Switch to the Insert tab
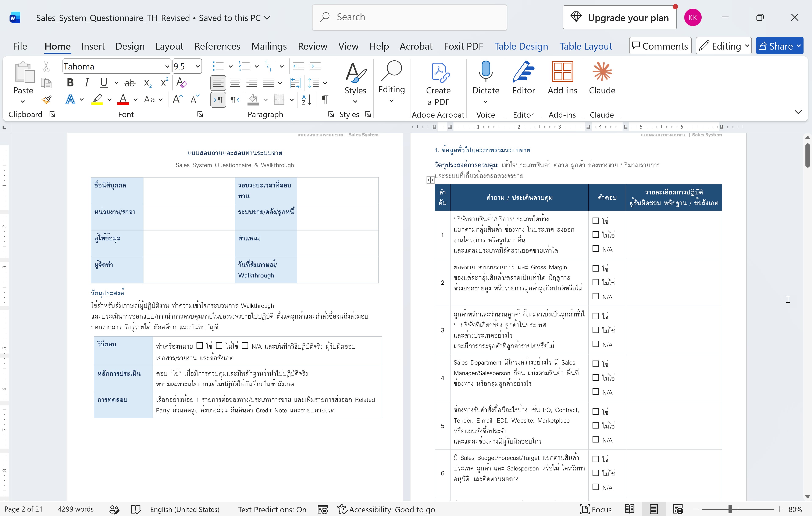 (93, 46)
